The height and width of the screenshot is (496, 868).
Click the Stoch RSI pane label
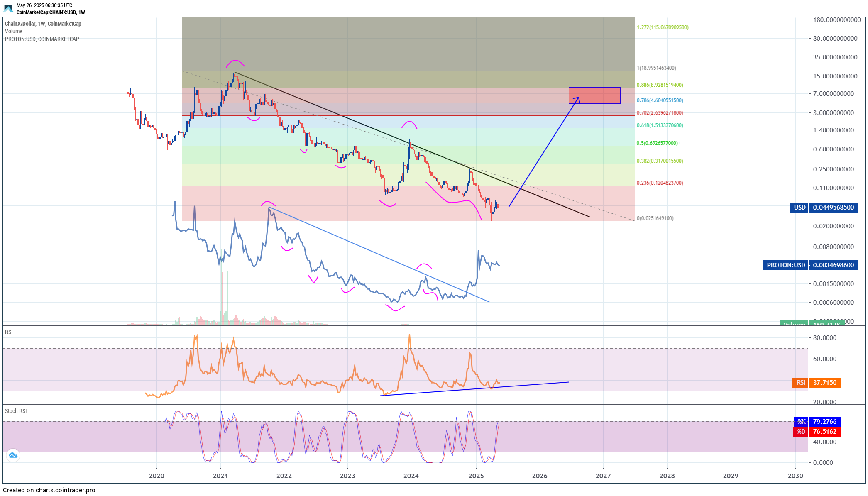point(16,411)
